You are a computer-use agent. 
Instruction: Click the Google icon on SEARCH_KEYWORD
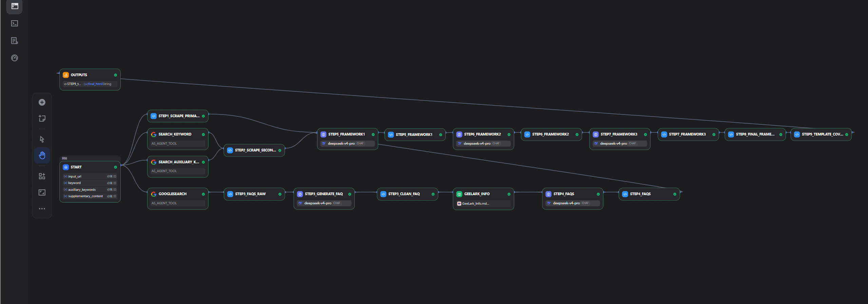pos(154,134)
